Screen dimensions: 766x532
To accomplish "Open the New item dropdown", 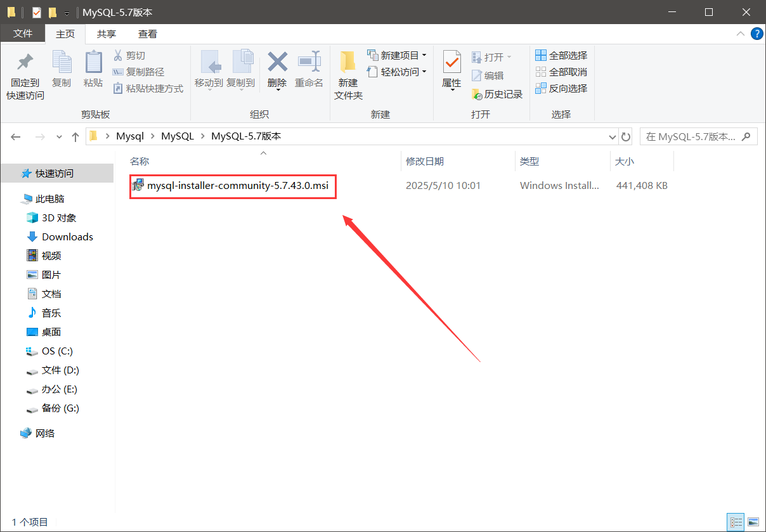I will coord(397,56).
